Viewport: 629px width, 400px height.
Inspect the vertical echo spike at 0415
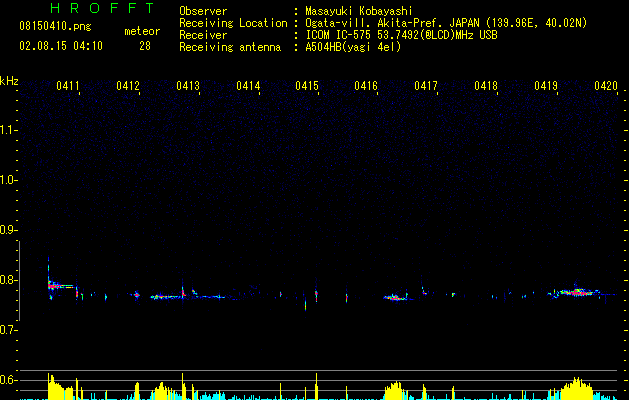pos(316,296)
